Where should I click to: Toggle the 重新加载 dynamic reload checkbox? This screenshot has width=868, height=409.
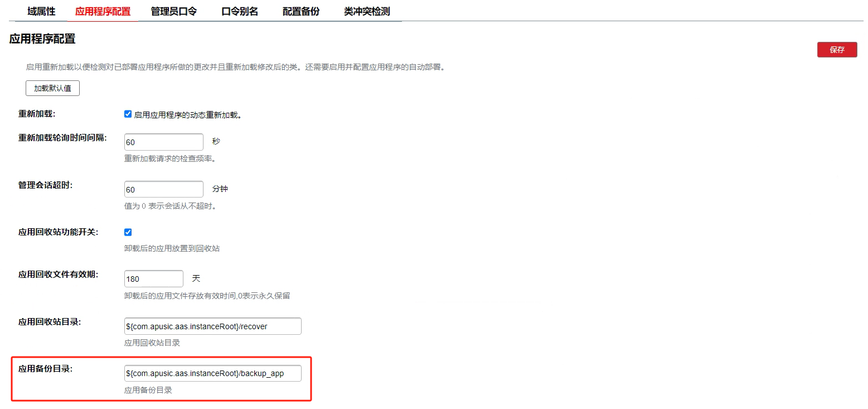[128, 114]
